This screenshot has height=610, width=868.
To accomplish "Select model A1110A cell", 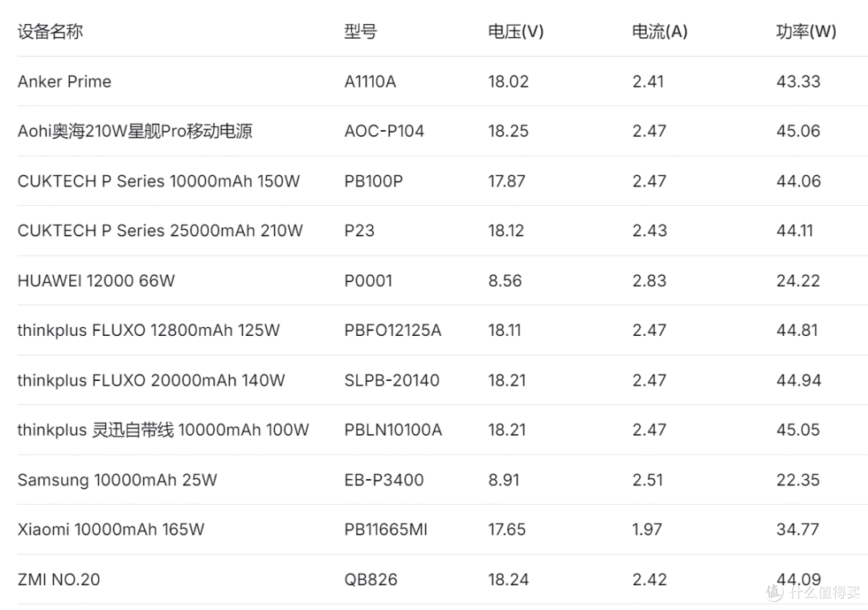I will [371, 82].
